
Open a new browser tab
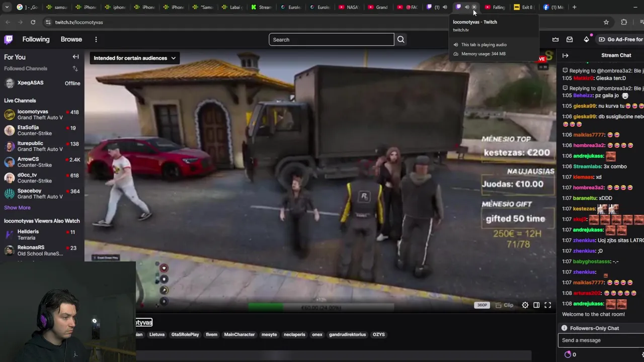[x=574, y=7]
